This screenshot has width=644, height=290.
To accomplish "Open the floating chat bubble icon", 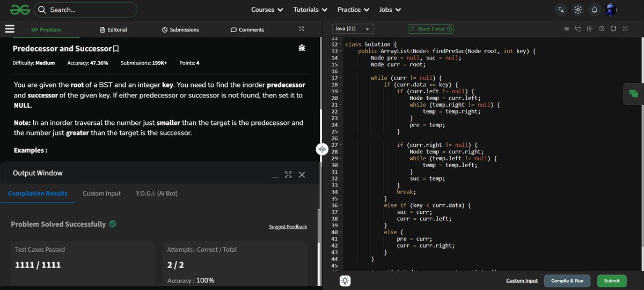I will (634, 94).
